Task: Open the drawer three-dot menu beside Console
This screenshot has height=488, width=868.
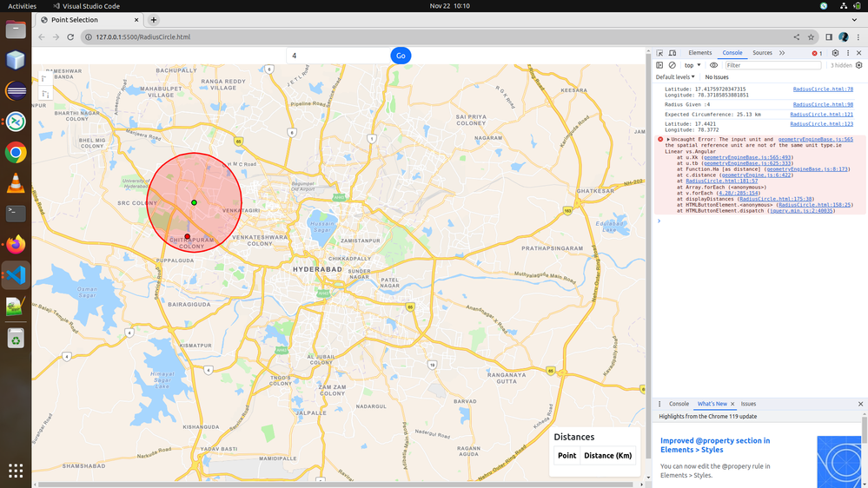Action: [x=659, y=404]
